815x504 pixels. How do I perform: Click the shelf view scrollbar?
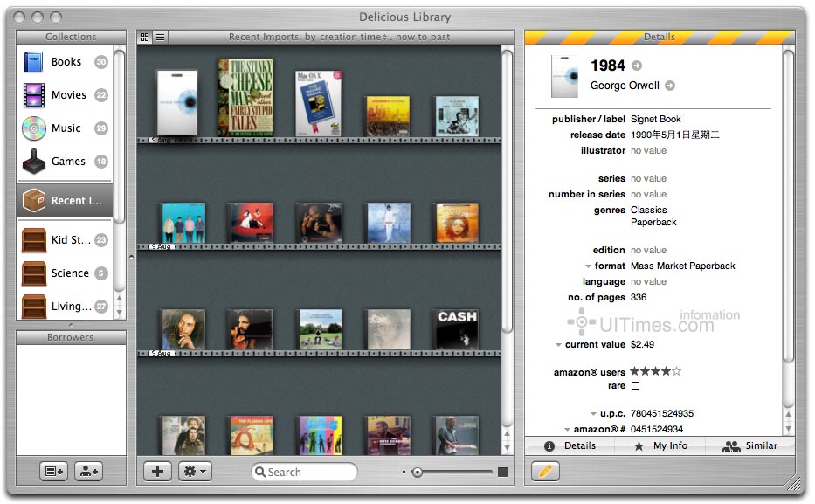pyautogui.click(x=507, y=192)
